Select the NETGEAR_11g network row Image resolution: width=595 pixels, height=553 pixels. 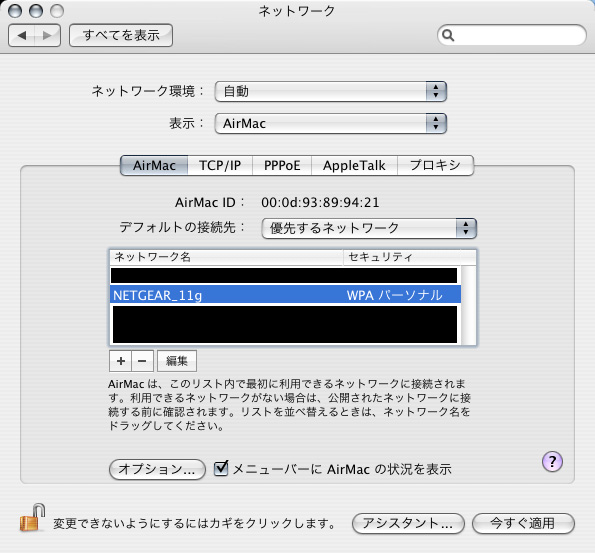(285, 295)
